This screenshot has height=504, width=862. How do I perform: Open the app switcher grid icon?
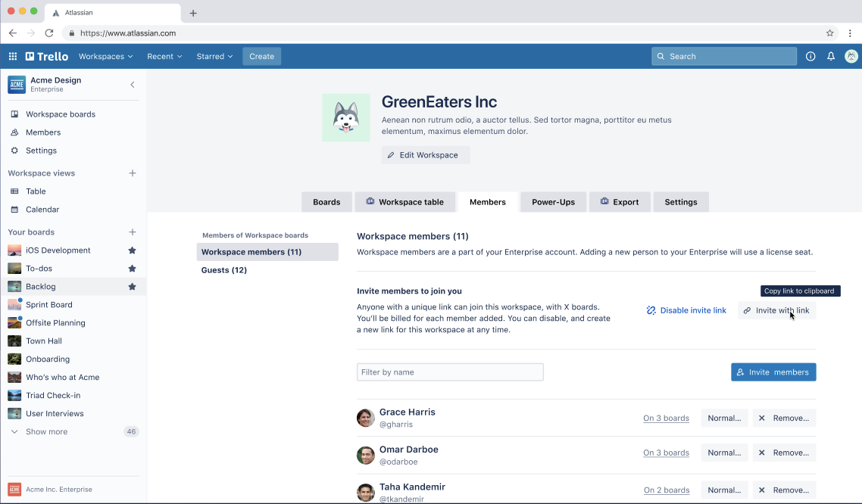click(x=13, y=56)
